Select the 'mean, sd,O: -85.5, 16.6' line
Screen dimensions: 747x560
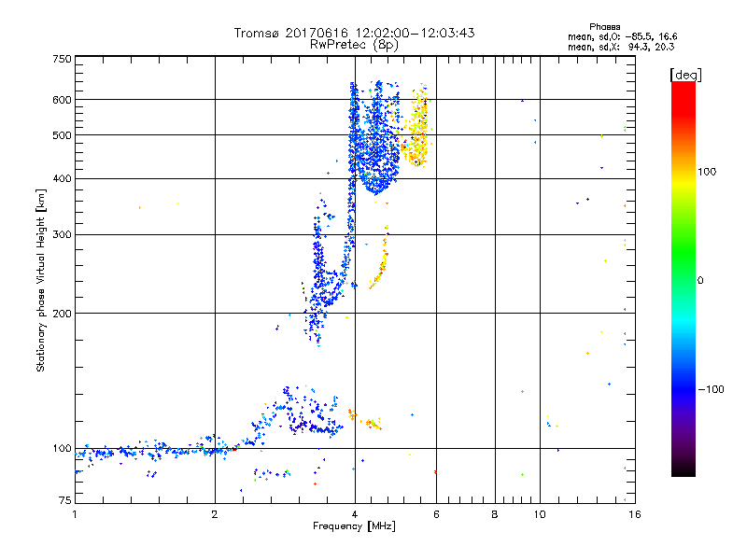(x=622, y=36)
